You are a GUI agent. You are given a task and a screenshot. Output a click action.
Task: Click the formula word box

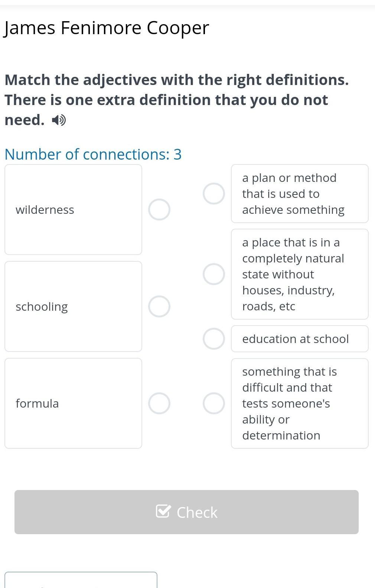[73, 404]
